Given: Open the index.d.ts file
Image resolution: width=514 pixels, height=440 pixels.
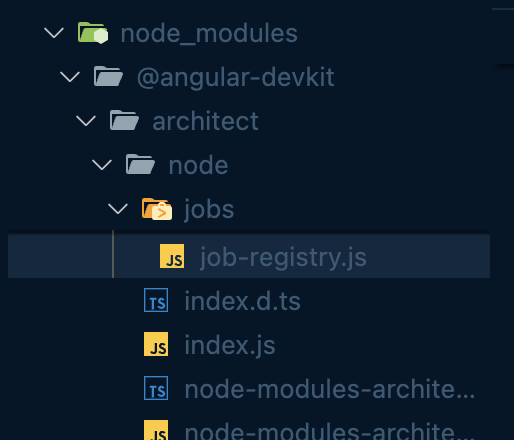Looking at the screenshot, I should (x=242, y=301).
